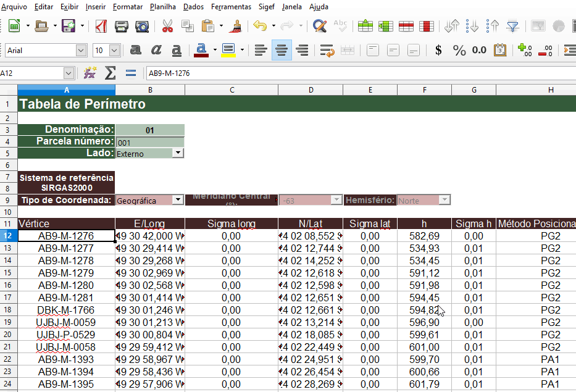Align text left

(261, 50)
